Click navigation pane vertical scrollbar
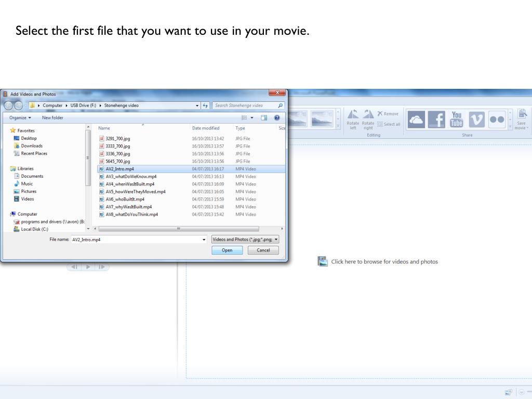The width and height of the screenshot is (532, 399). point(88,158)
